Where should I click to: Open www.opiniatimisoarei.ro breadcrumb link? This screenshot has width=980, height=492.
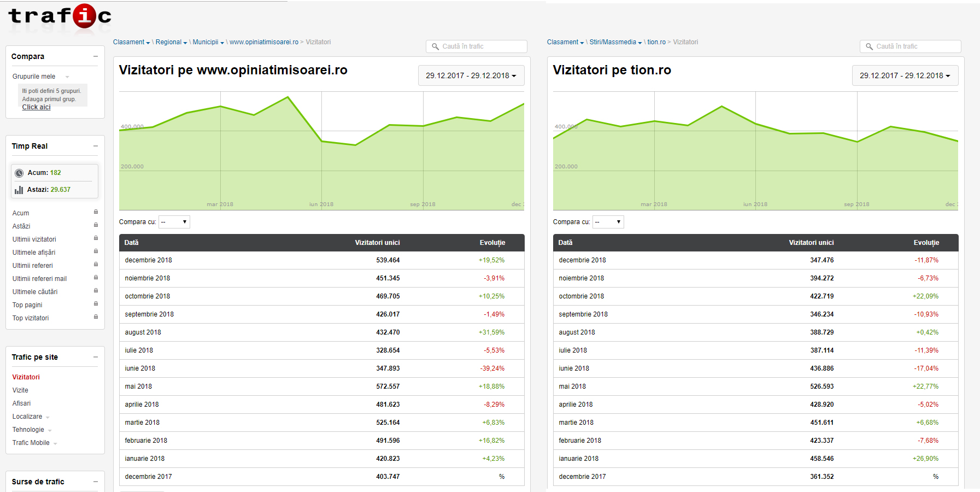click(x=264, y=42)
